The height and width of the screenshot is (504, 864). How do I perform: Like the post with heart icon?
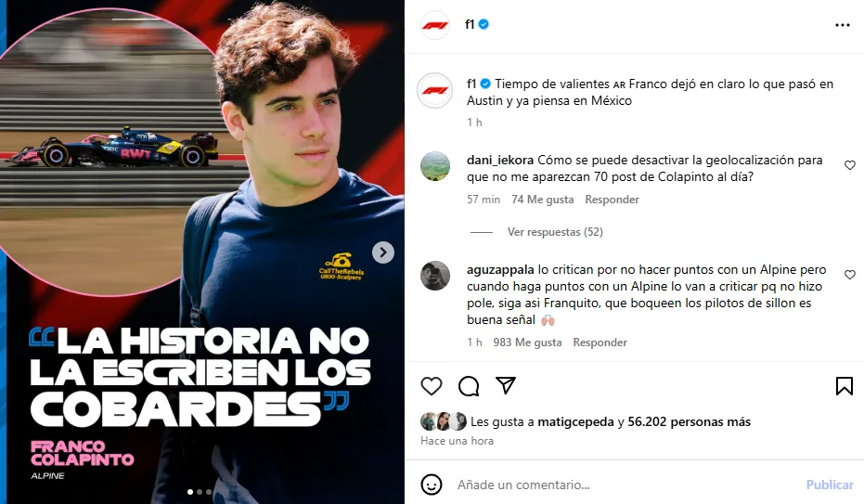(x=432, y=386)
